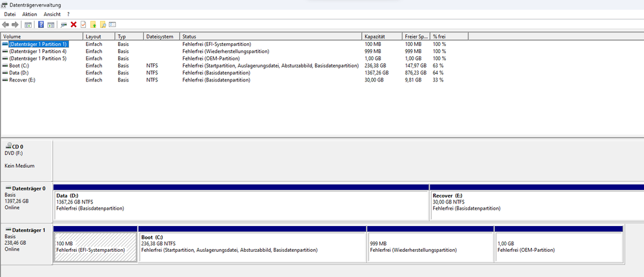Click the 147,97 GB free space cell
The width and height of the screenshot is (644, 277).
coord(416,66)
